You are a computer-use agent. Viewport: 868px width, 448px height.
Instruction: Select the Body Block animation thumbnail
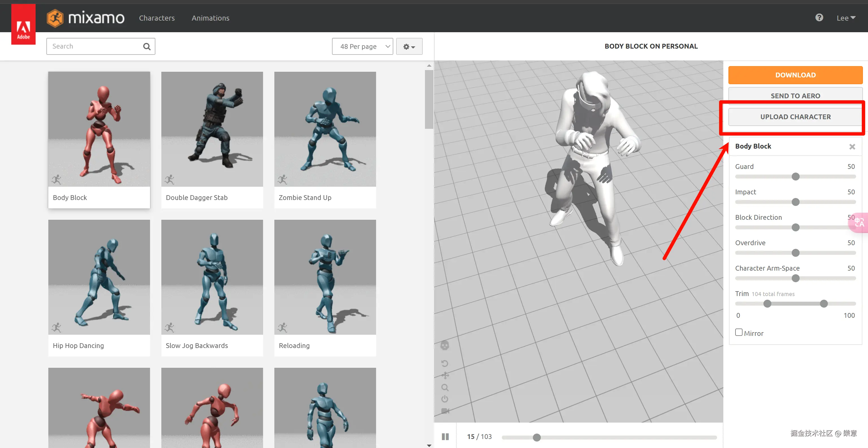99,140
